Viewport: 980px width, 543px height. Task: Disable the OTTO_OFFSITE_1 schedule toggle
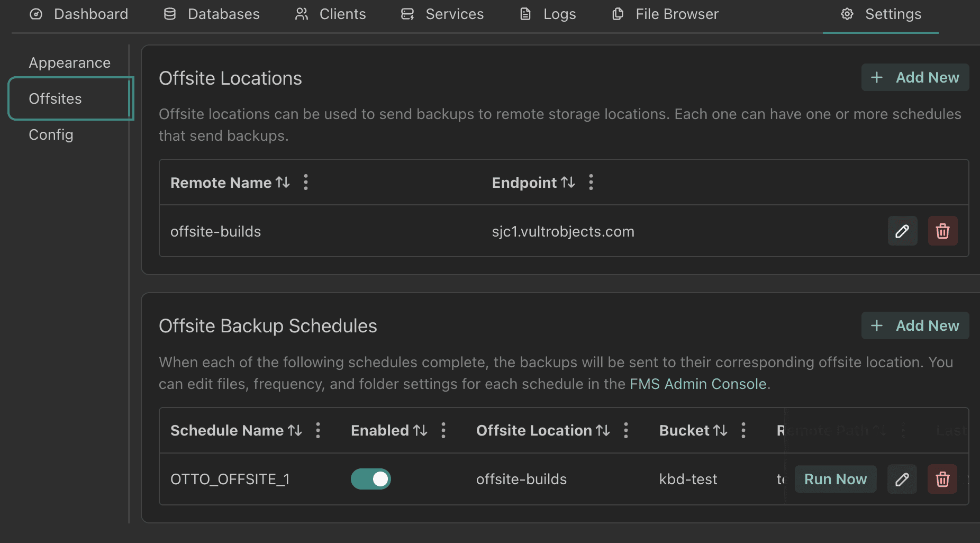[370, 479]
